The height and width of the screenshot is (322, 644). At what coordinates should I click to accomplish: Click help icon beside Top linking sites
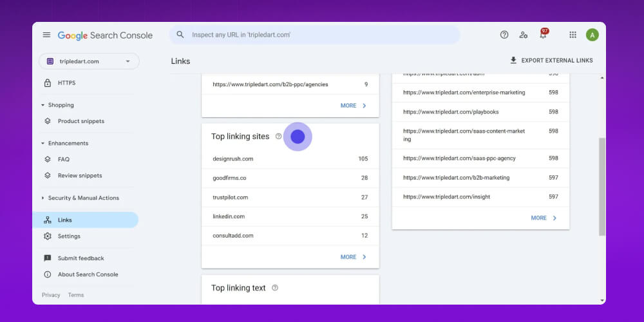point(278,137)
